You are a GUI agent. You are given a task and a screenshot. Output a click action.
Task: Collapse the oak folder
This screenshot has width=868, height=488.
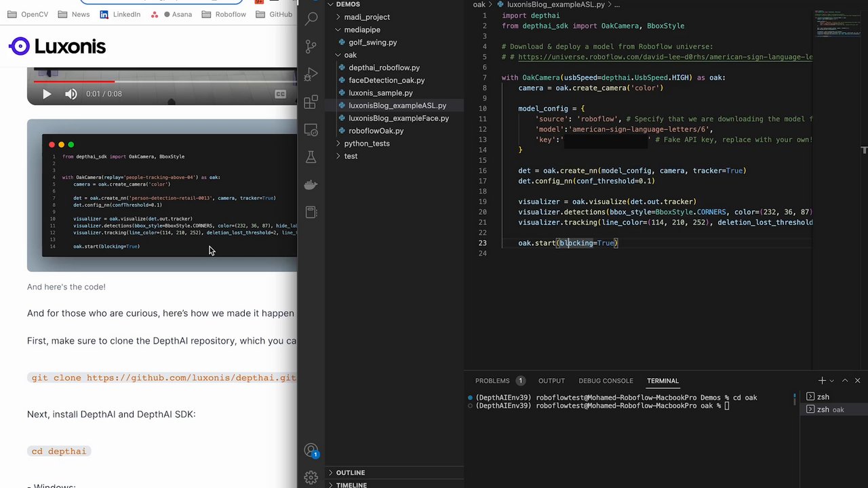click(x=350, y=55)
